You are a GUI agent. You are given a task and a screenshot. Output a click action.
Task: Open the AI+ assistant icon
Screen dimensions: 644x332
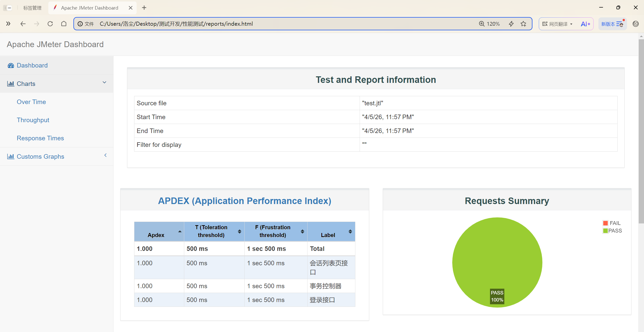pyautogui.click(x=585, y=24)
